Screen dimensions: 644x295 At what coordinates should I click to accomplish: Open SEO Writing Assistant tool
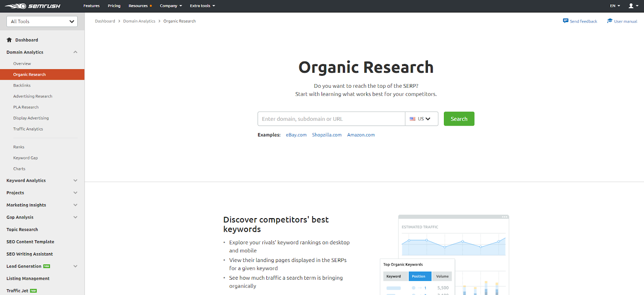tap(29, 254)
